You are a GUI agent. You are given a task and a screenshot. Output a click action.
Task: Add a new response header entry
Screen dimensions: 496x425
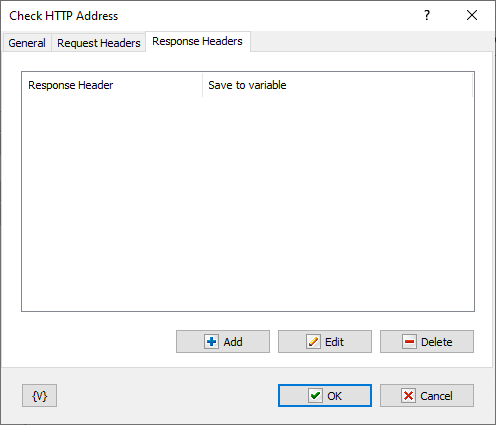[223, 342]
